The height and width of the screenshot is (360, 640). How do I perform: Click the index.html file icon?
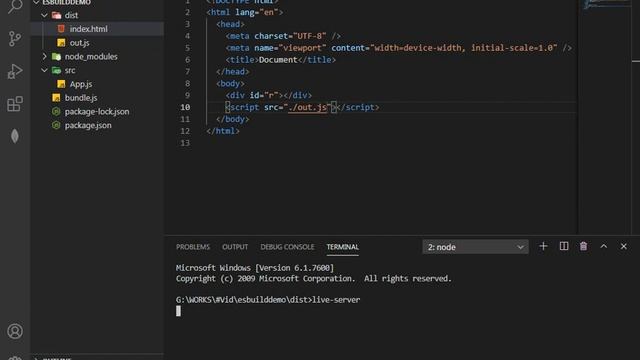pos(61,29)
